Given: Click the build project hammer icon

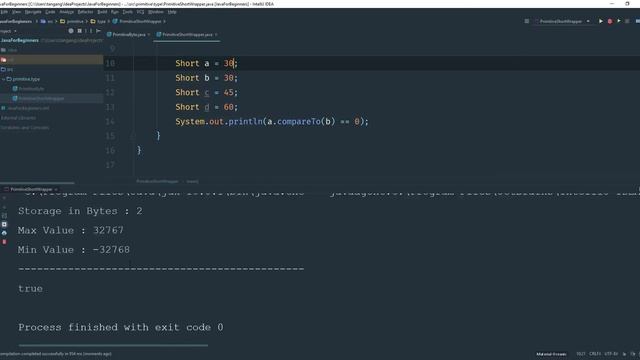Looking at the screenshot, I should pos(527,21).
